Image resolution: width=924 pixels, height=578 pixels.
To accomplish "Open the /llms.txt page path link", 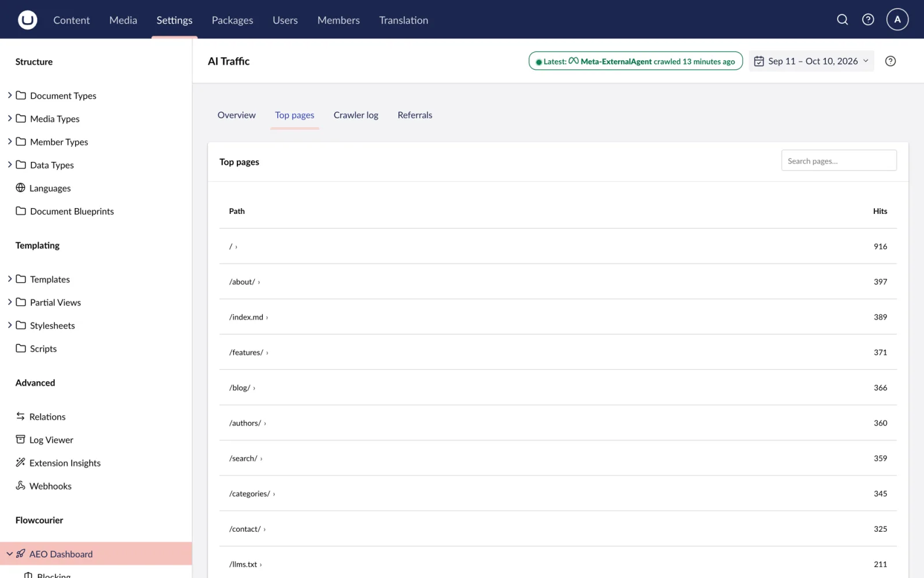I will click(x=245, y=565).
